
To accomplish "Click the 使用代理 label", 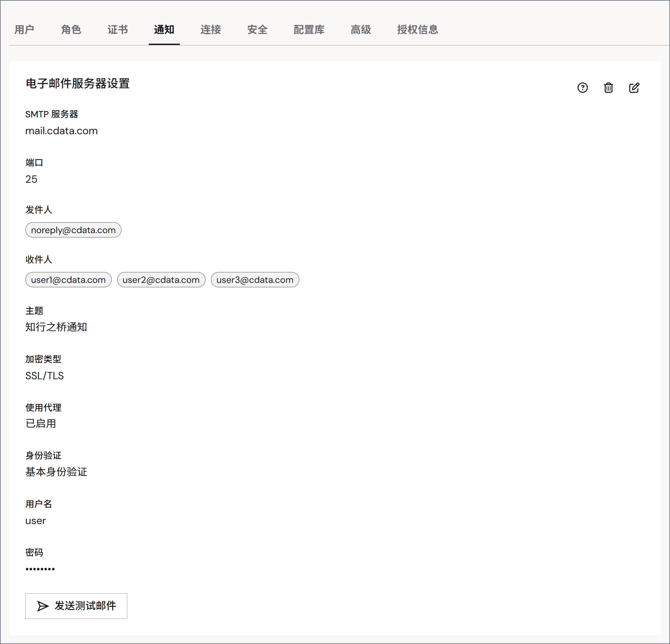I will (43, 407).
